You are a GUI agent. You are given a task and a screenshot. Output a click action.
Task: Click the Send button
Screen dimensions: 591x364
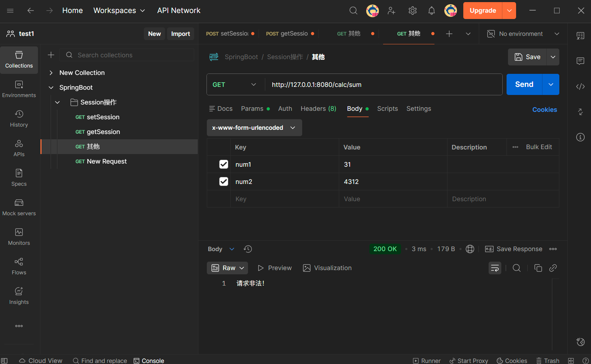524,84
